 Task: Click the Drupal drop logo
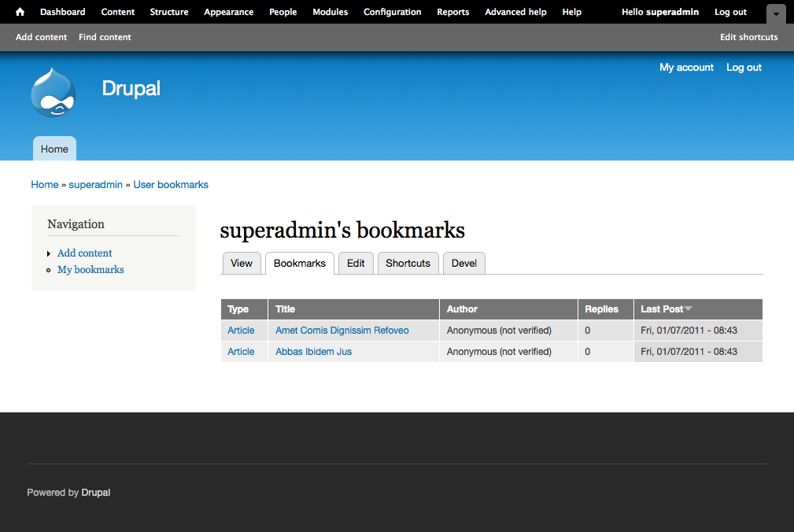pos(54,93)
